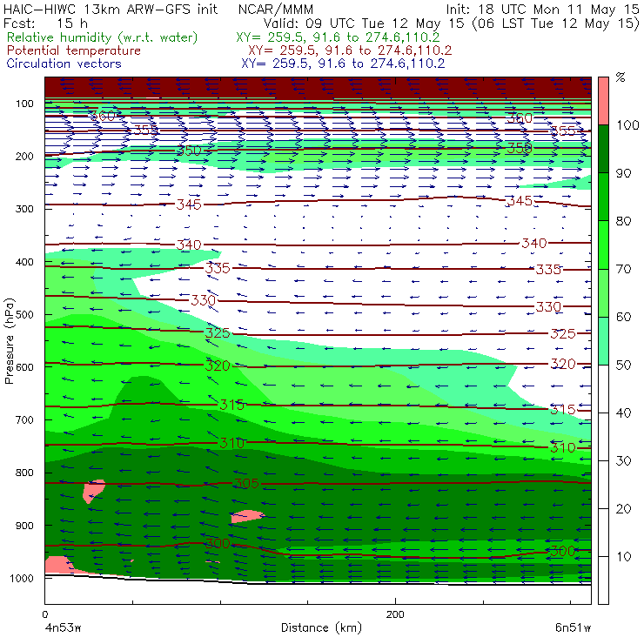Click the '50' label beside the colorbar
The width and height of the screenshot is (644, 644).
[x=623, y=366]
